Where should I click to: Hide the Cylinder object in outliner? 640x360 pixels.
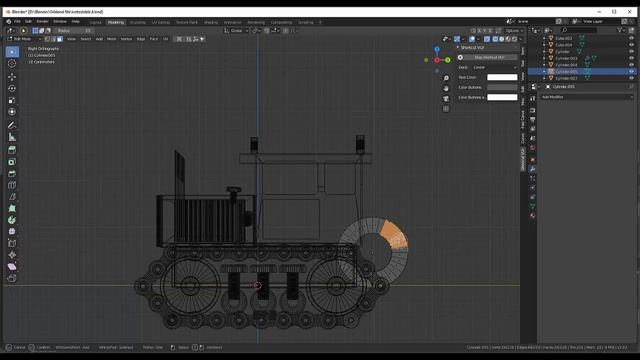(631, 51)
